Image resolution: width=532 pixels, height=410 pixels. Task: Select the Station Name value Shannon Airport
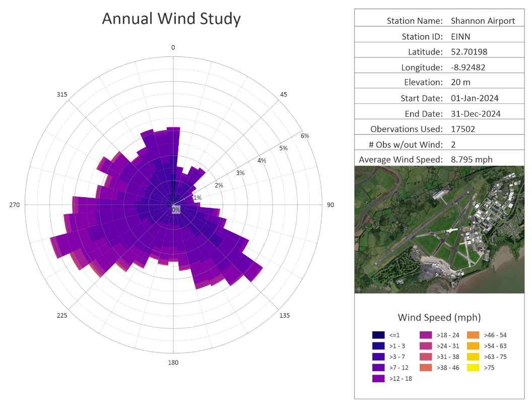pyautogui.click(x=483, y=21)
